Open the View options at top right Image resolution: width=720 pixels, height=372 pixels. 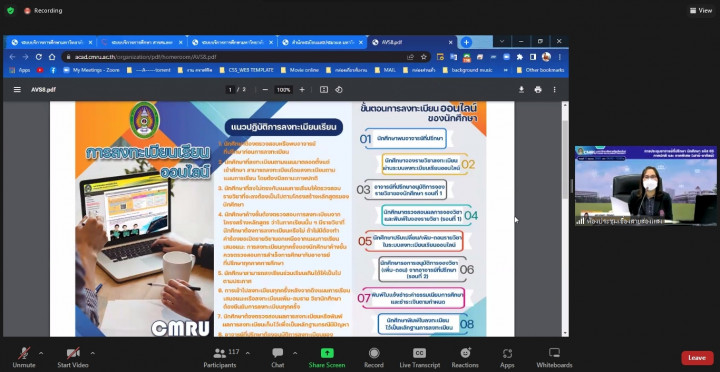701,10
